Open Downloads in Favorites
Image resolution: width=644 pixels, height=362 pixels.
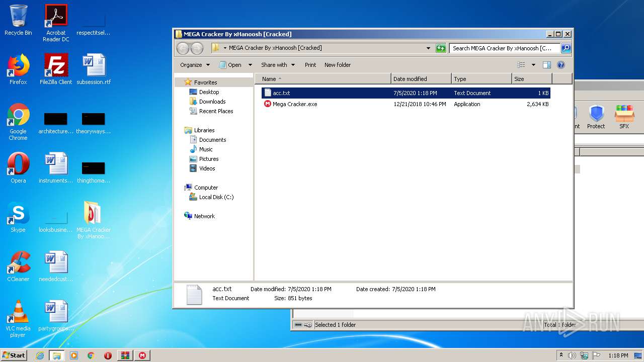(x=212, y=102)
